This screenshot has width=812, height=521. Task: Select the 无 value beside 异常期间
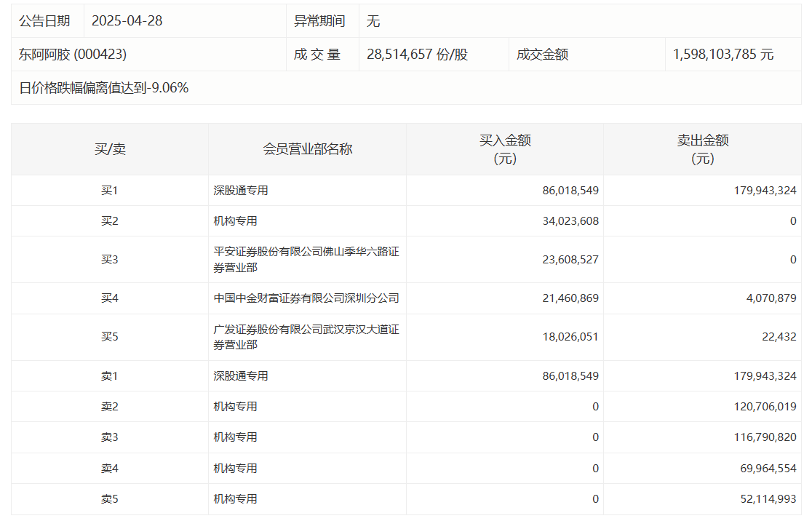(x=373, y=20)
